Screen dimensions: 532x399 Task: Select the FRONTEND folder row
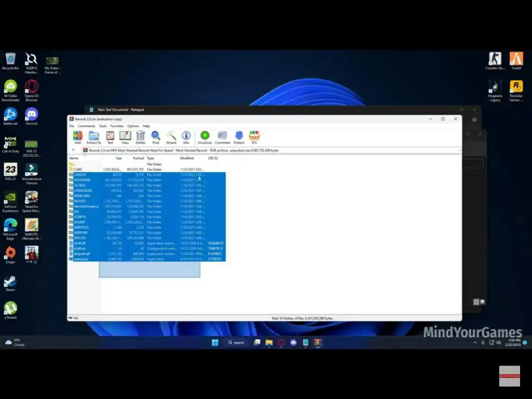[147, 180]
